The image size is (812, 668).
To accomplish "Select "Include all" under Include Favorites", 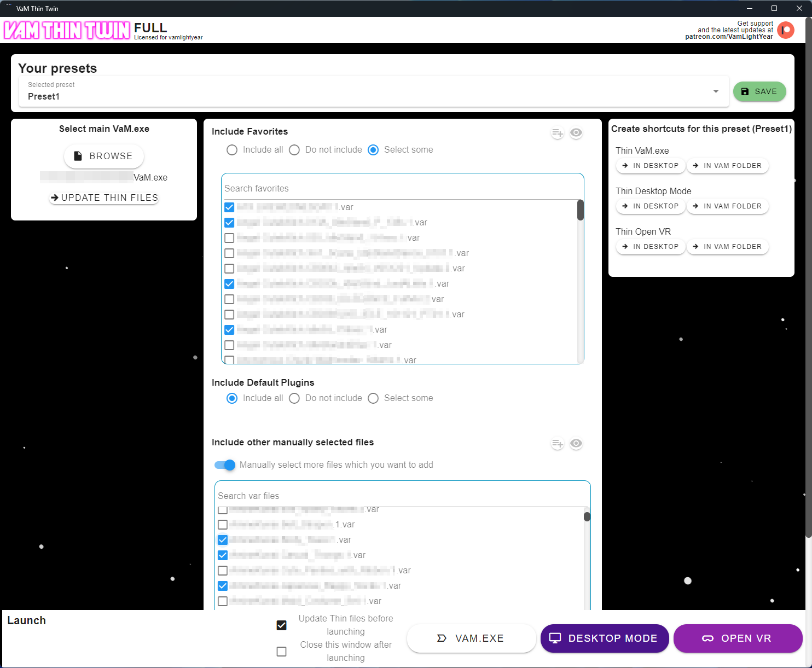I will click(232, 150).
